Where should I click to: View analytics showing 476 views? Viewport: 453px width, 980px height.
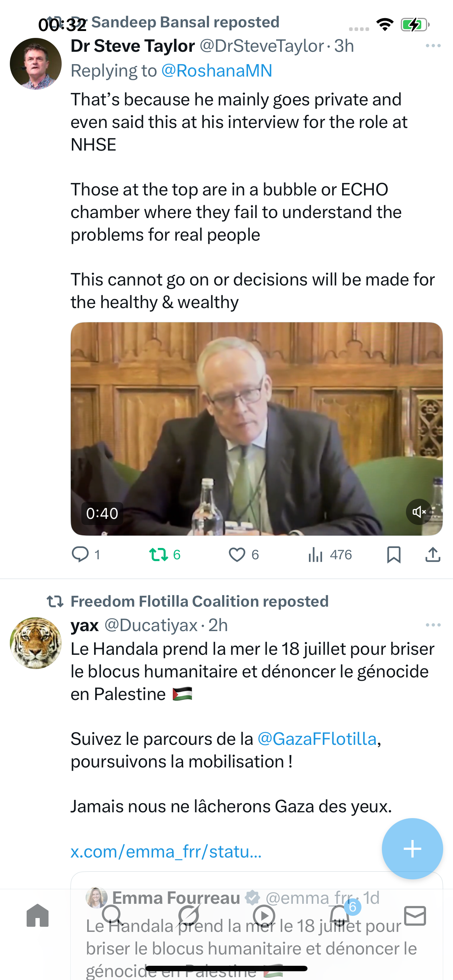pyautogui.click(x=330, y=555)
